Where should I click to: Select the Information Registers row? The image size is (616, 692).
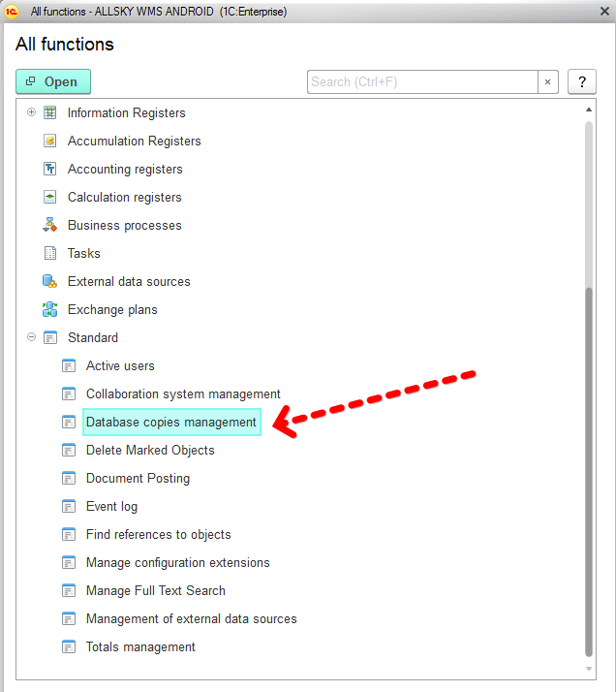click(127, 113)
